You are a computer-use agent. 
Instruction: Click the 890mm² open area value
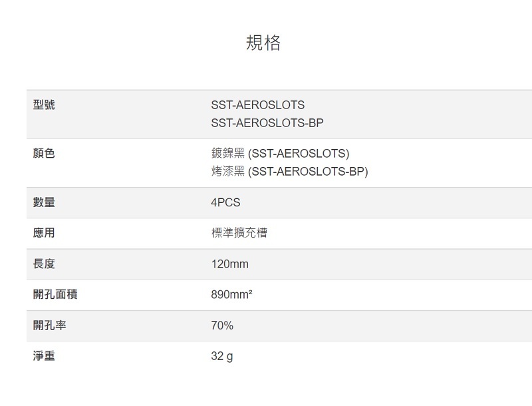click(x=231, y=295)
